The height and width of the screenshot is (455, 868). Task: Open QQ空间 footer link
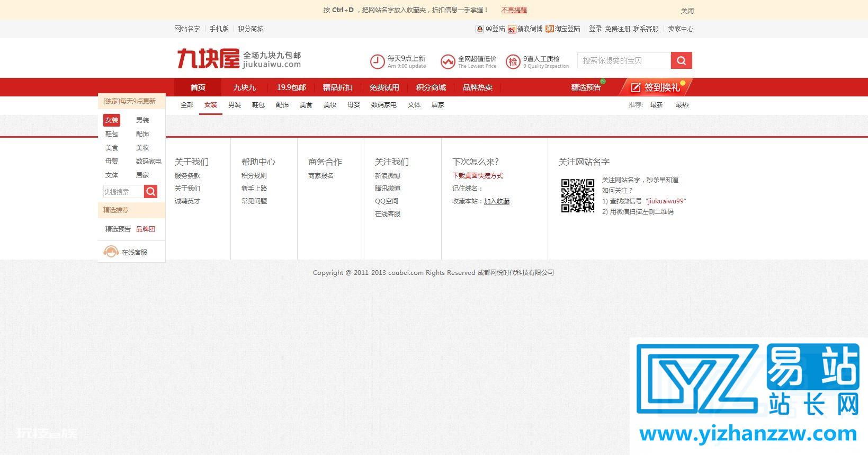click(x=387, y=201)
